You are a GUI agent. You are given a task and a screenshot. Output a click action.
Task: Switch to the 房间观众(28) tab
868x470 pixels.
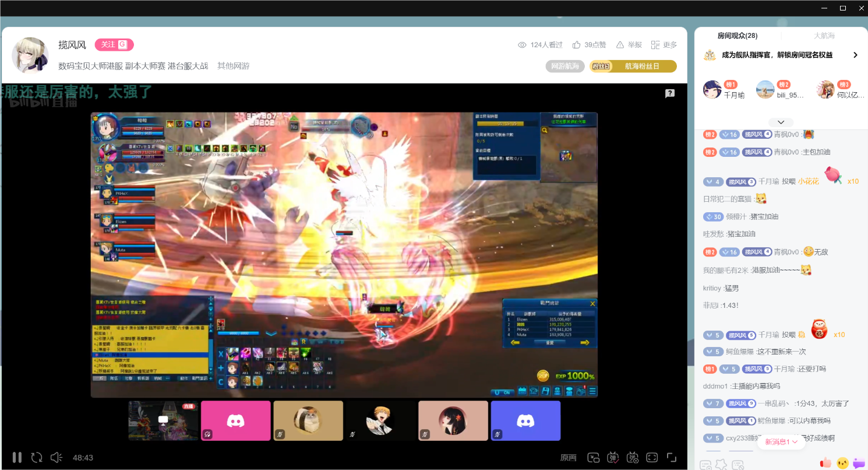(738, 36)
